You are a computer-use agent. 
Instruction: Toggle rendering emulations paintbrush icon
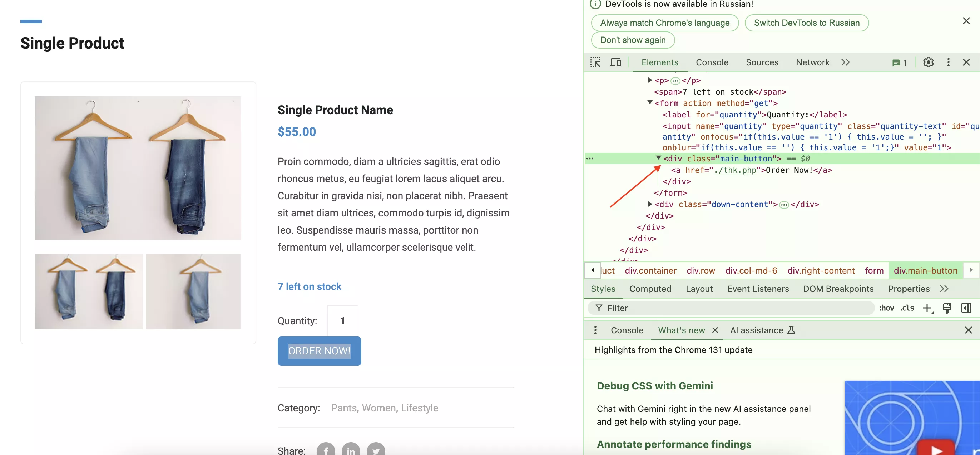[x=946, y=308]
